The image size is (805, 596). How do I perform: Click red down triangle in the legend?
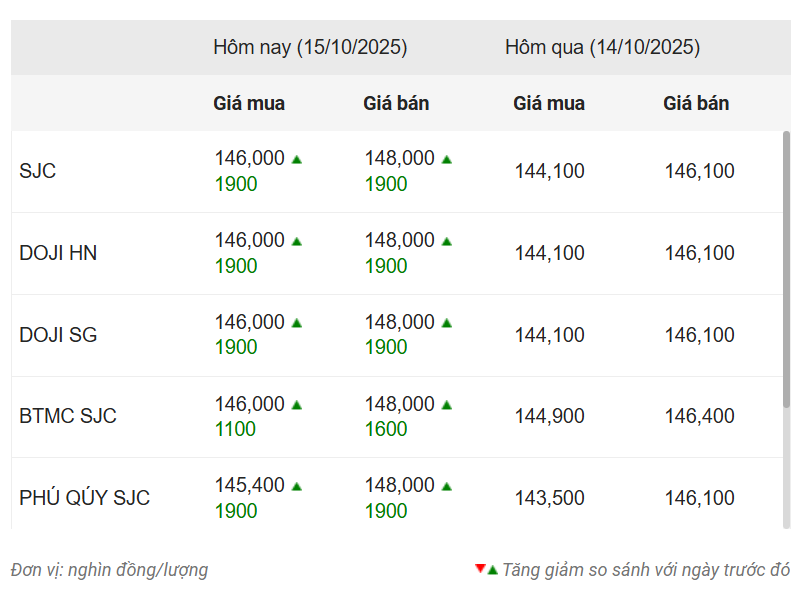pos(480,568)
